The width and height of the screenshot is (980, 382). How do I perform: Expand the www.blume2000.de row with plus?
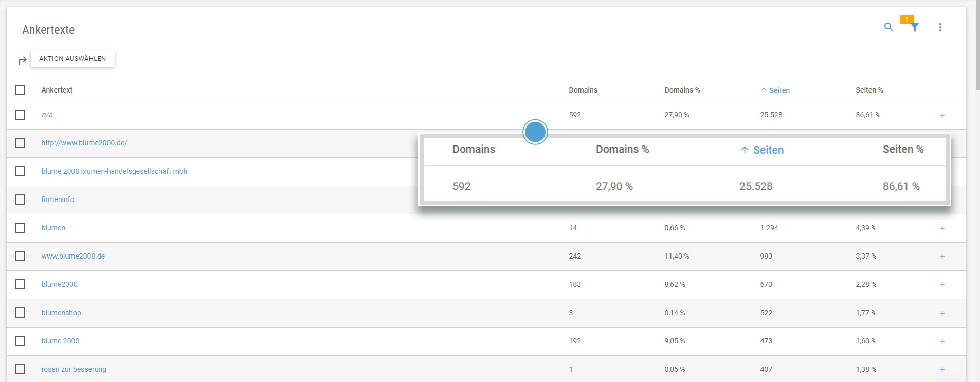tap(942, 257)
